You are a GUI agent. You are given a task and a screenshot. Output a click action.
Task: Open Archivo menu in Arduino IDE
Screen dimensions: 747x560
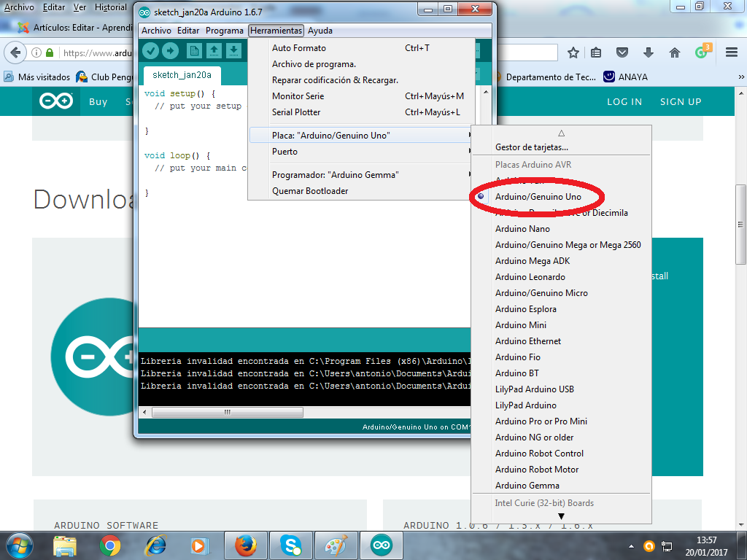(x=156, y=31)
